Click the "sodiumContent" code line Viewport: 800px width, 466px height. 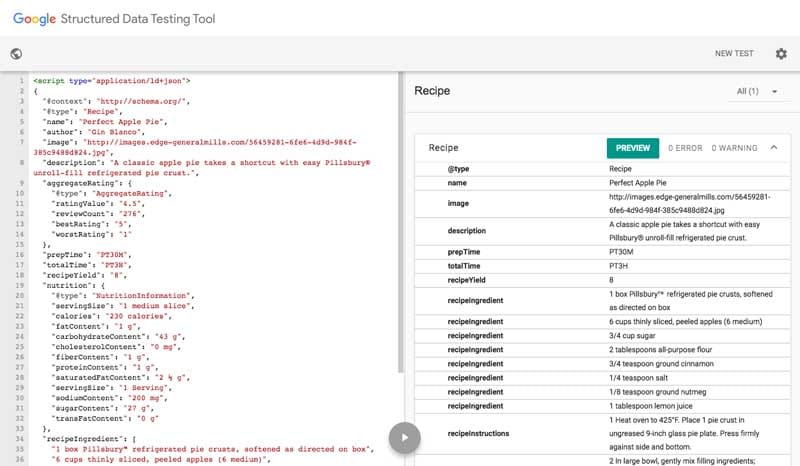coord(109,398)
